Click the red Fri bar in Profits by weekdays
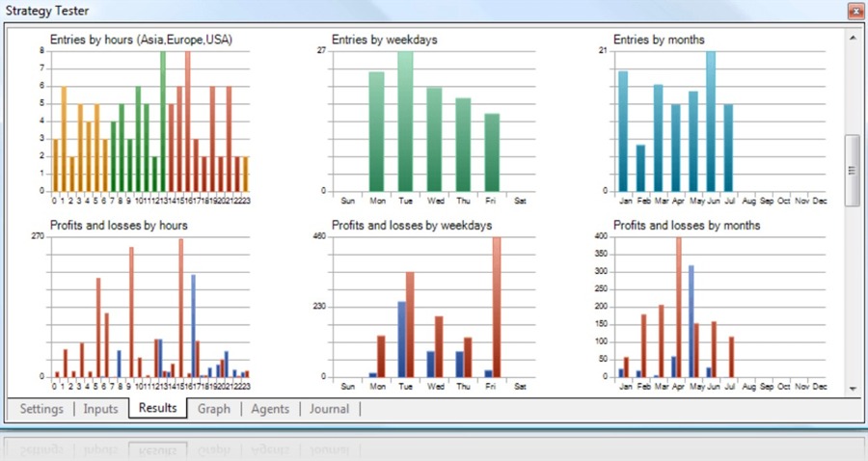The height and width of the screenshot is (461, 868). [497, 307]
